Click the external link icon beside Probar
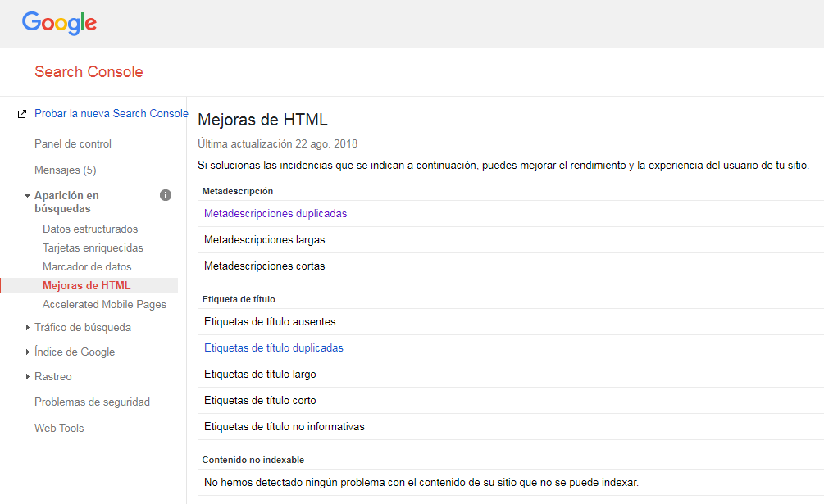Image resolution: width=824 pixels, height=504 pixels. pyautogui.click(x=22, y=114)
